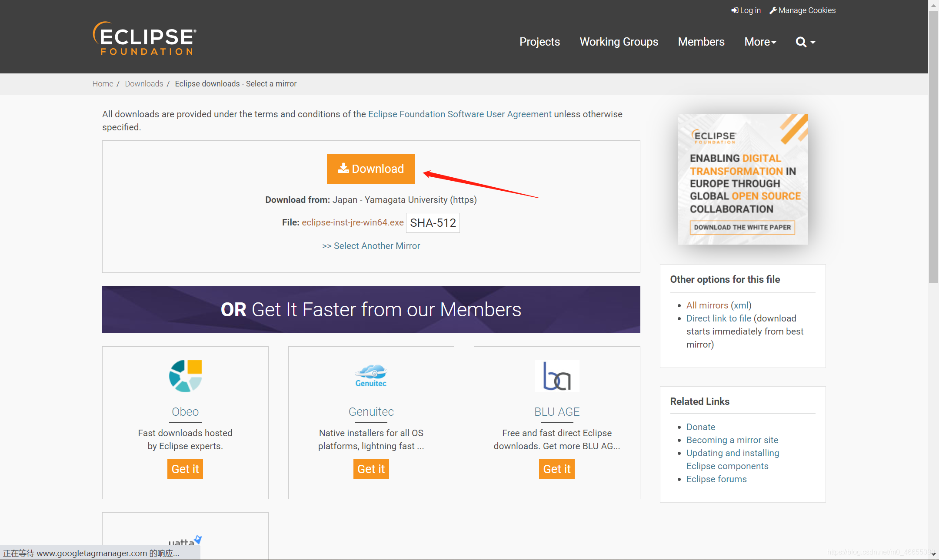
Task: Click eclipse-inst-jre-win64.exe filename link
Action: (x=352, y=223)
